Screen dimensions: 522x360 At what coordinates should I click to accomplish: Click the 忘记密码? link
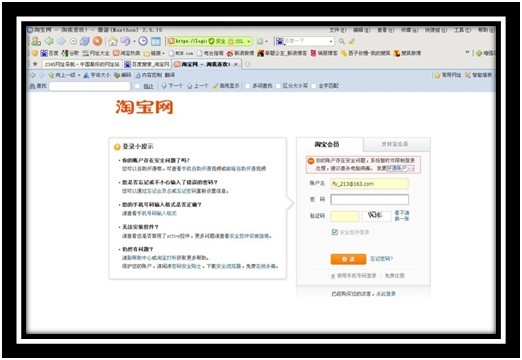pos(382,259)
